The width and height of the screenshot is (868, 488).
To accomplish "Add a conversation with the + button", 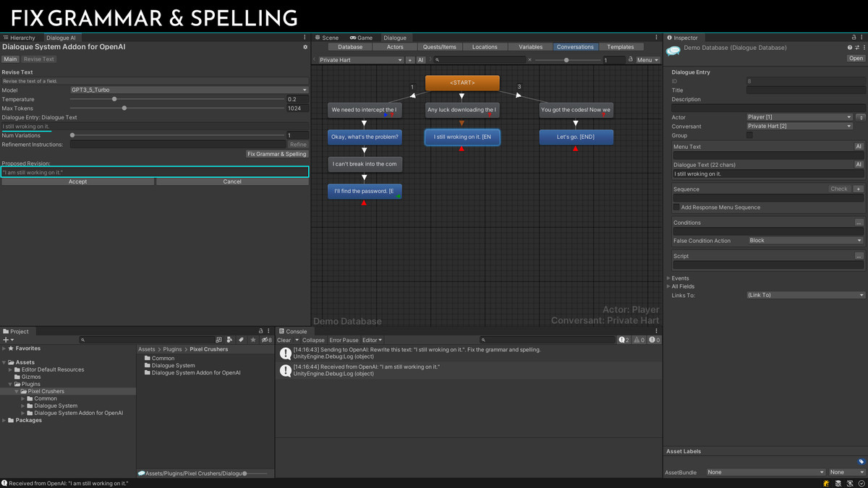I will point(410,60).
